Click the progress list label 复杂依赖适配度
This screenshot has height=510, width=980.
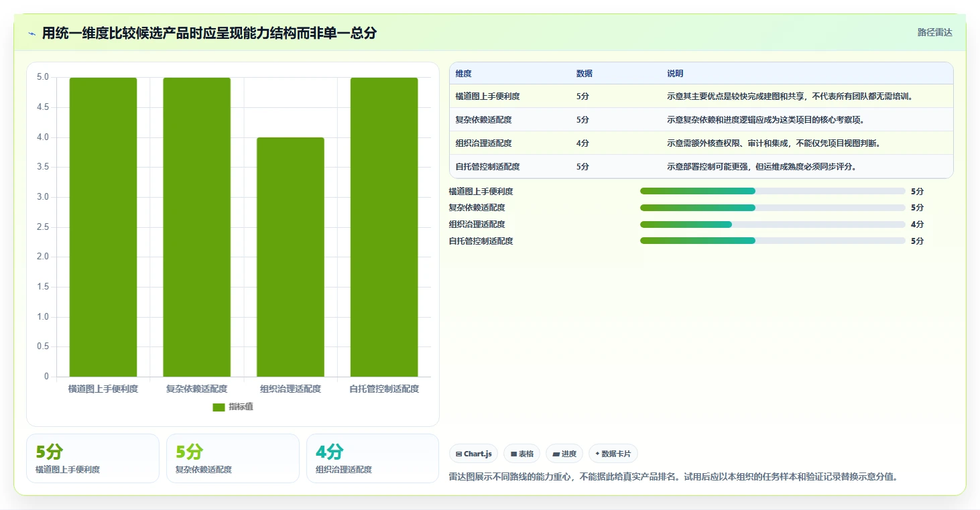(x=477, y=208)
